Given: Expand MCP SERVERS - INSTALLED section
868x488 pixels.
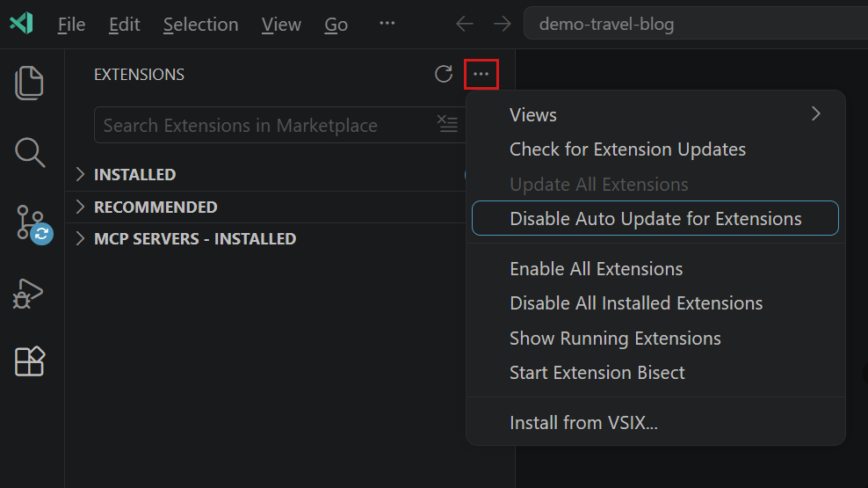Looking at the screenshot, I should tap(265, 239).
